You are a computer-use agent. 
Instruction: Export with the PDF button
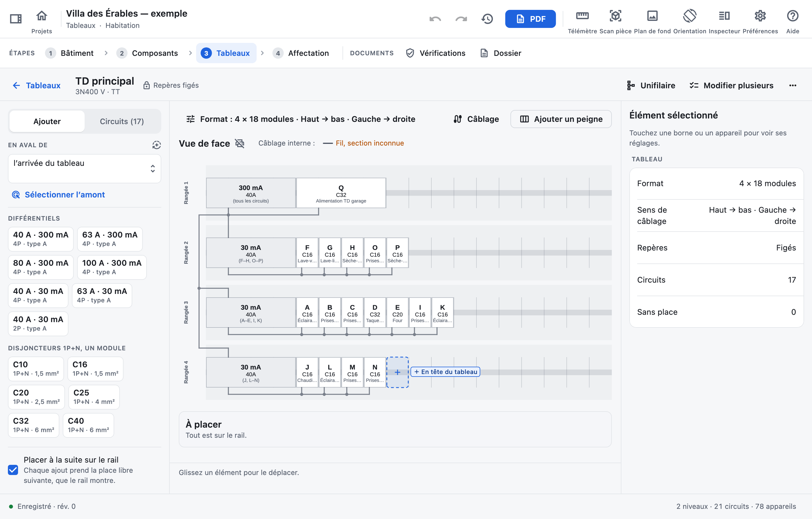pos(530,19)
